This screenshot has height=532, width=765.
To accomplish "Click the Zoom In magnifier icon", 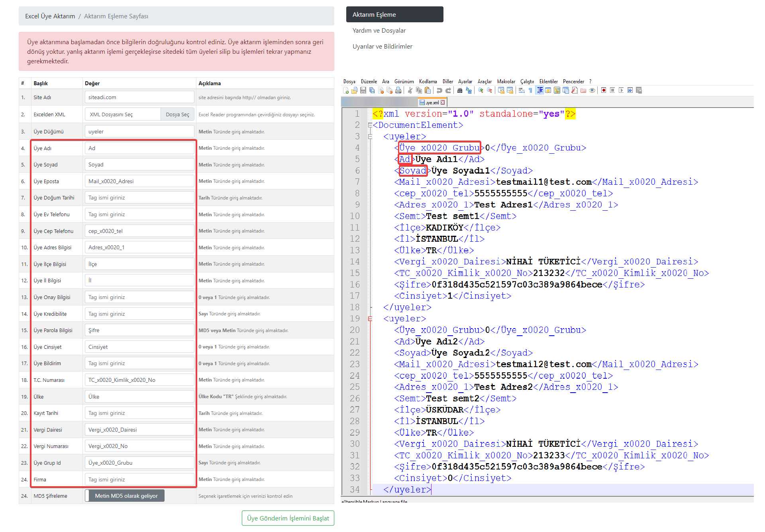I will click(481, 90).
